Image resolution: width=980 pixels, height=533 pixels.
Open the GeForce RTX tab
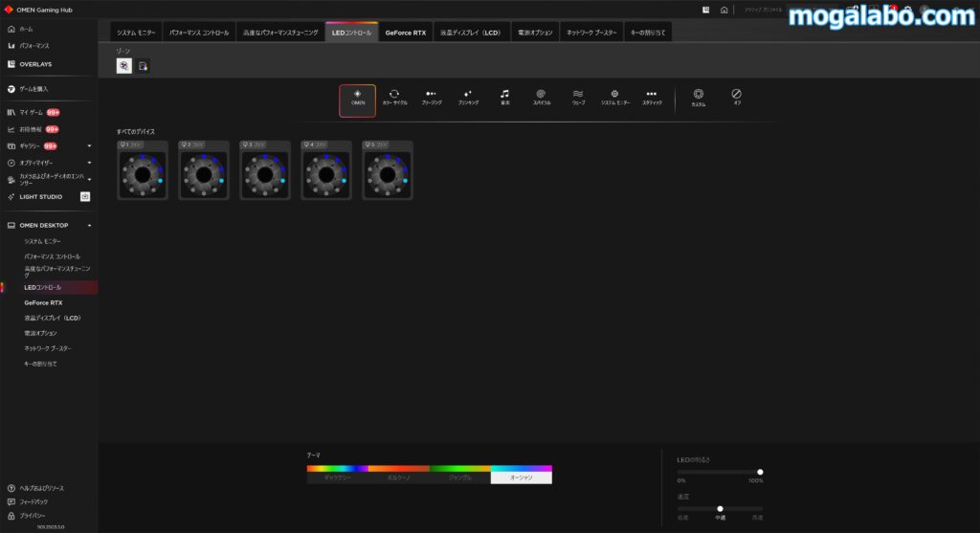tap(406, 33)
